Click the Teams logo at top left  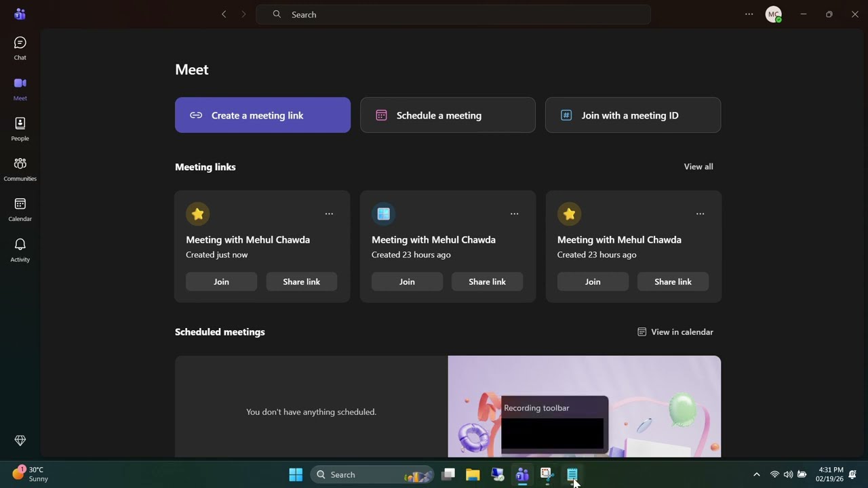20,14
